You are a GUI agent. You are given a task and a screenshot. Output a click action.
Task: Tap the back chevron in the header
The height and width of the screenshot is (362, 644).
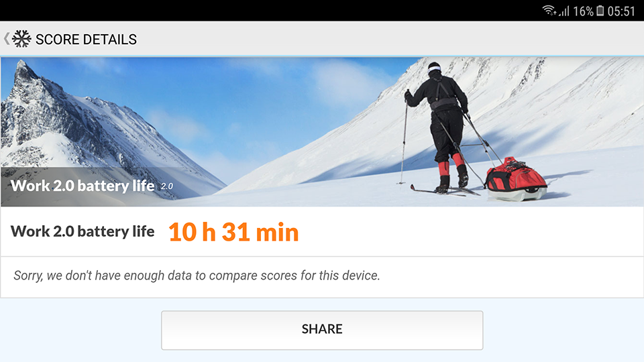(6, 39)
